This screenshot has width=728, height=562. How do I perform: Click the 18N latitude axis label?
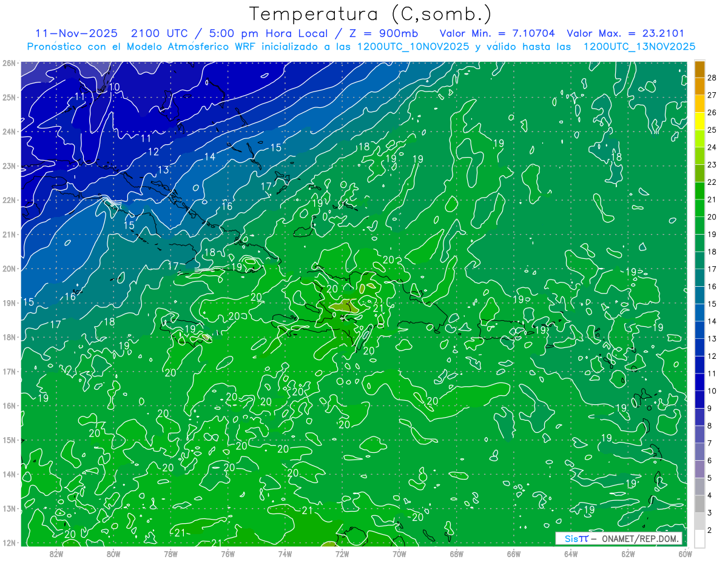tap(8, 337)
